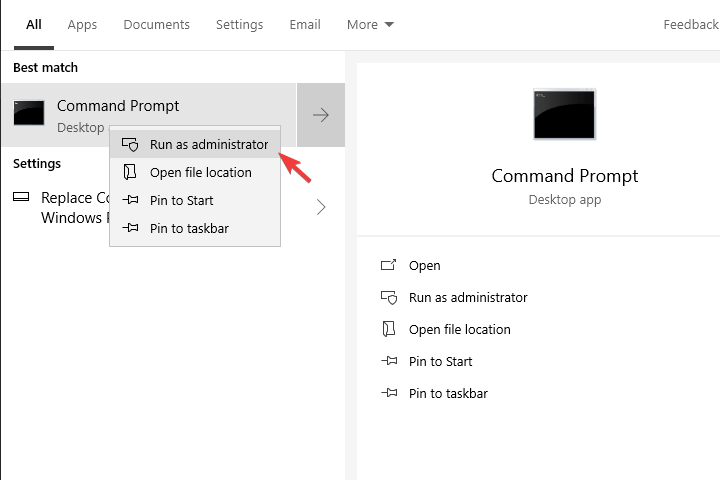720x480 pixels.
Task: Click the Feedback link
Action: (691, 24)
